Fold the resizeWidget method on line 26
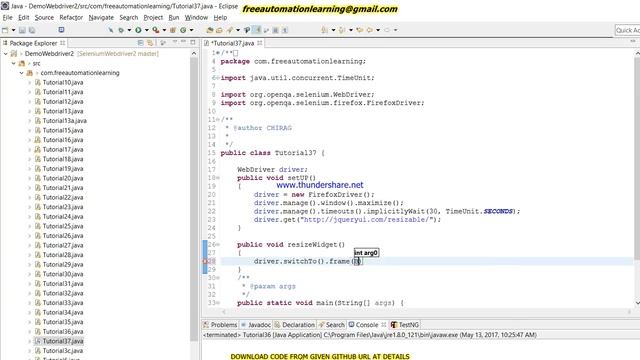The image size is (640, 360). point(218,244)
